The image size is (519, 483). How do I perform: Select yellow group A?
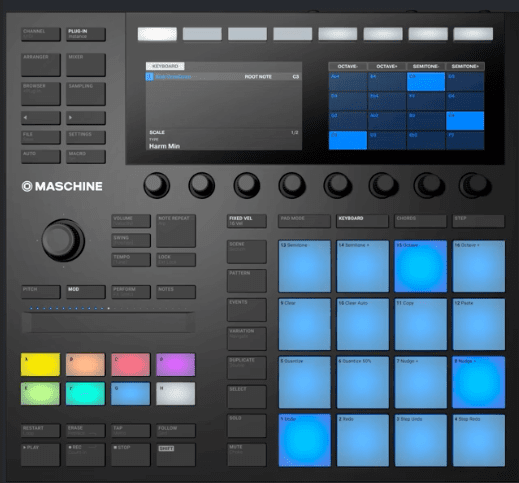[x=41, y=364]
